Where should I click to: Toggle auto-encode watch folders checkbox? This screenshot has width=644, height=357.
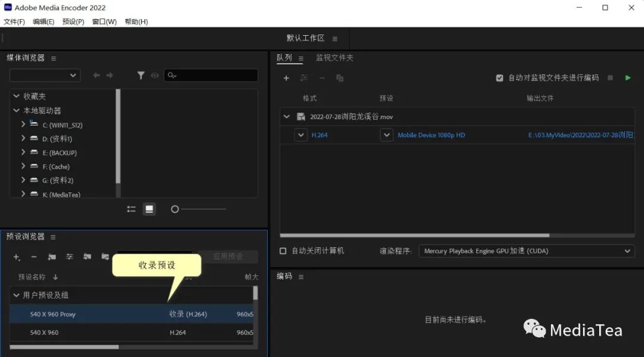pyautogui.click(x=500, y=78)
